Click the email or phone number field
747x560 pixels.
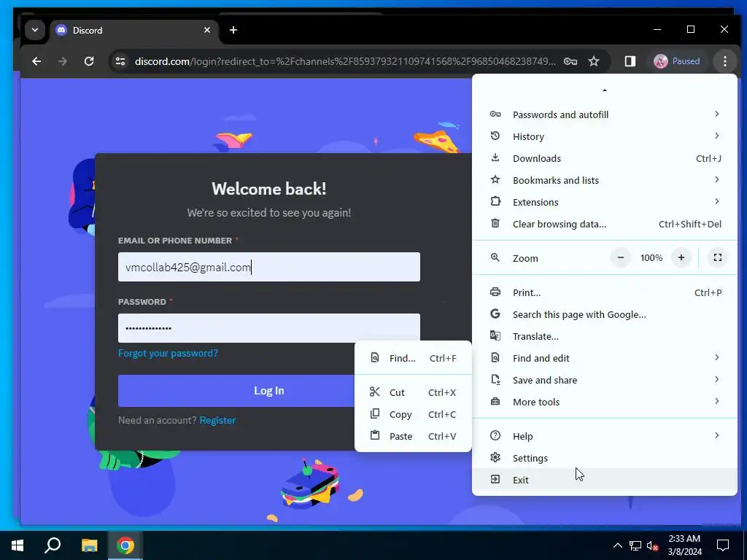[x=269, y=267]
